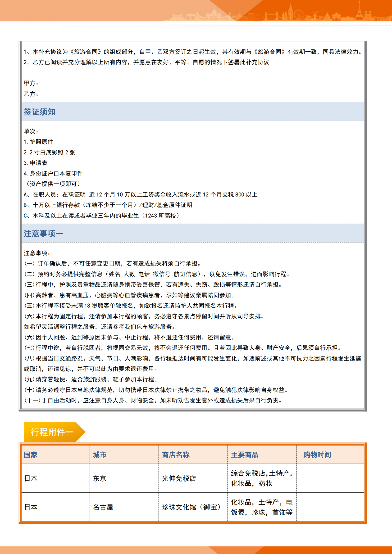Click the line about 未满 18 岁顾客
Screen dimensions: 392x554
click(131, 306)
